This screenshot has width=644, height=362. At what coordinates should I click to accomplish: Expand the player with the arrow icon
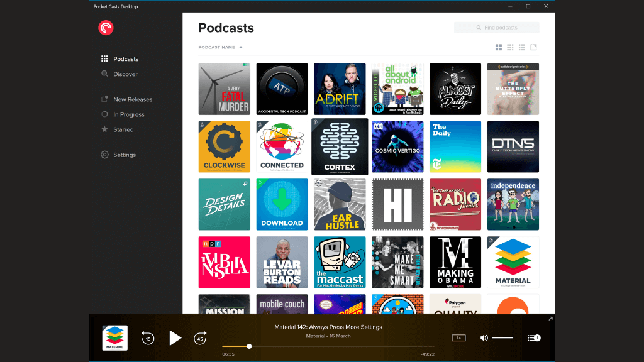click(x=550, y=319)
